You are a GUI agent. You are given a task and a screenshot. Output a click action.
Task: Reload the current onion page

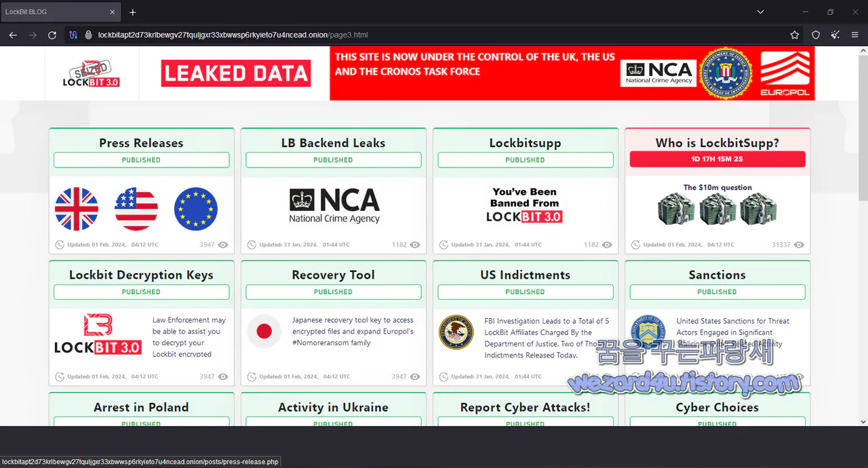tap(52, 35)
